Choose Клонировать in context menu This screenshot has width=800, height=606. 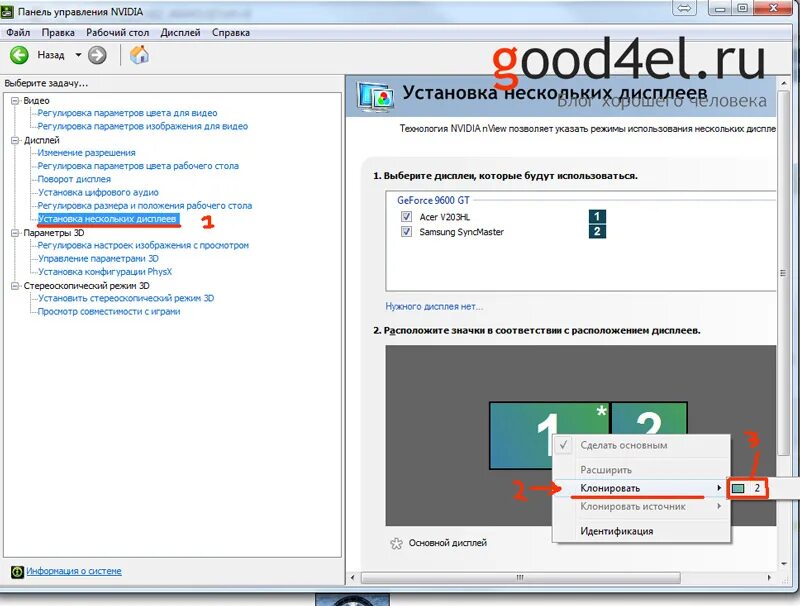point(642,488)
